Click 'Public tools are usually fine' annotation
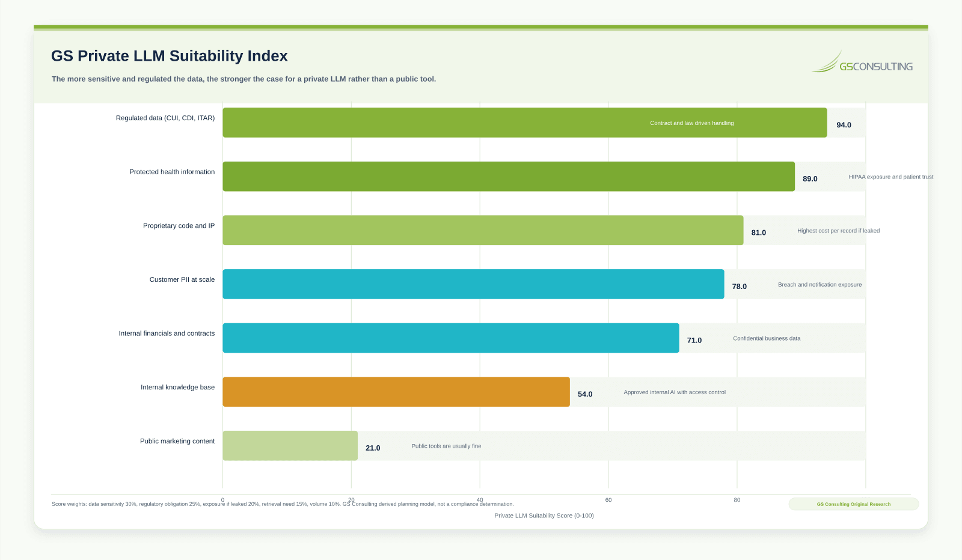Viewport: 962px width, 560px height. tap(446, 446)
